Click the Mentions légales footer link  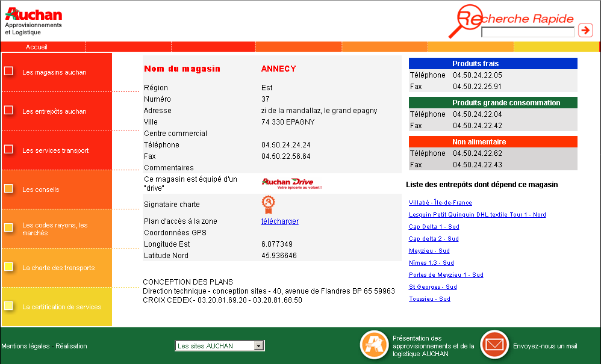click(25, 346)
